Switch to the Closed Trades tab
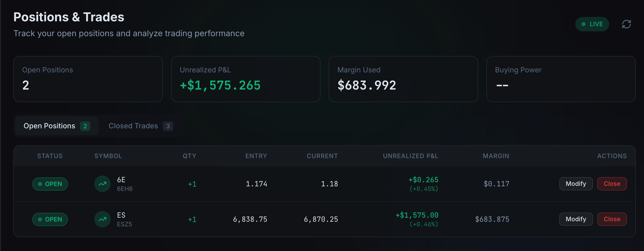Screen dimensions: 644x251 (133, 126)
